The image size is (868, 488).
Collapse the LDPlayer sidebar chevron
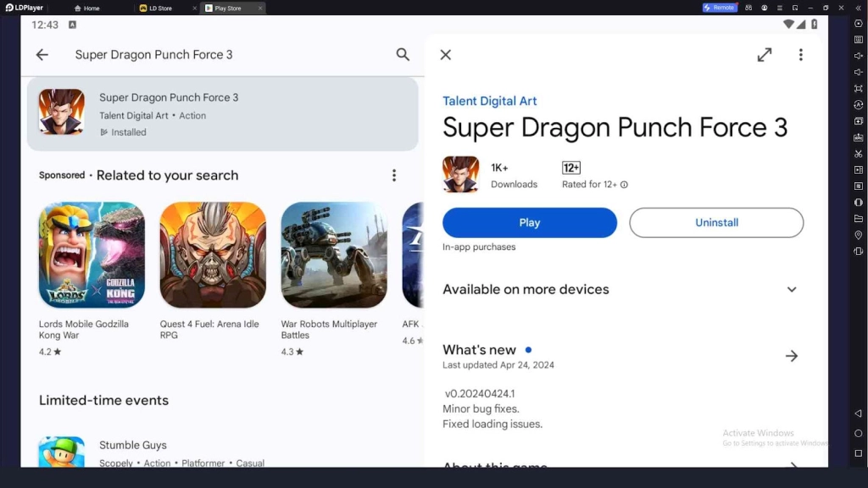click(x=859, y=8)
